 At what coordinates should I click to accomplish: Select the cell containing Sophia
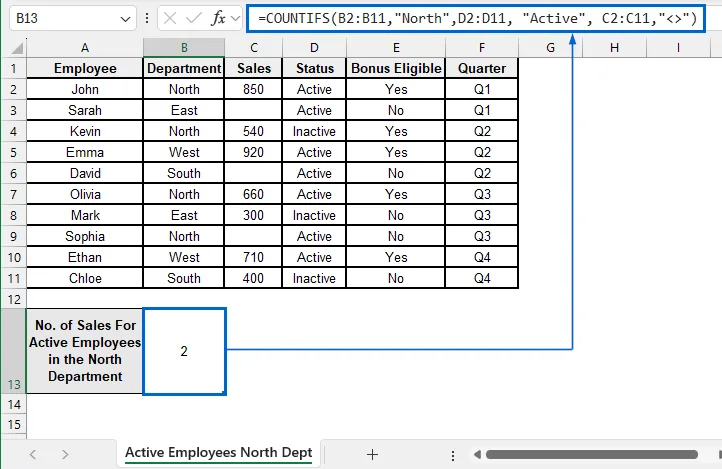[85, 236]
